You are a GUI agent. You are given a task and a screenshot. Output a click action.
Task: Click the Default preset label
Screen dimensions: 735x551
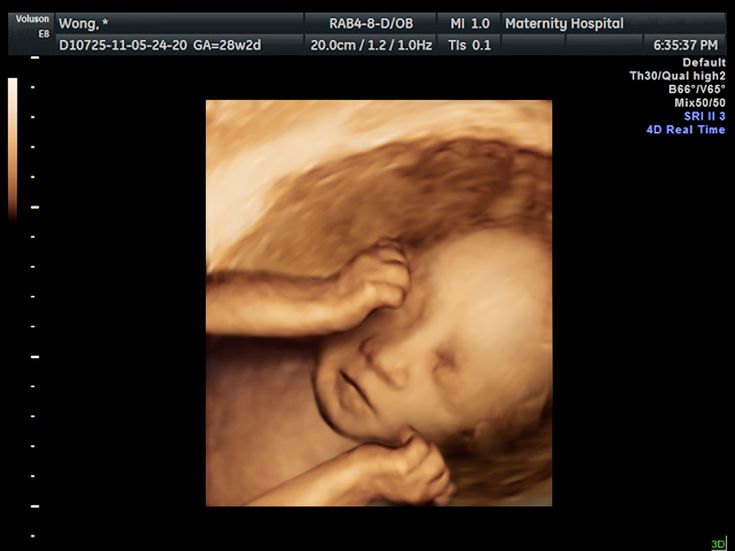(703, 62)
